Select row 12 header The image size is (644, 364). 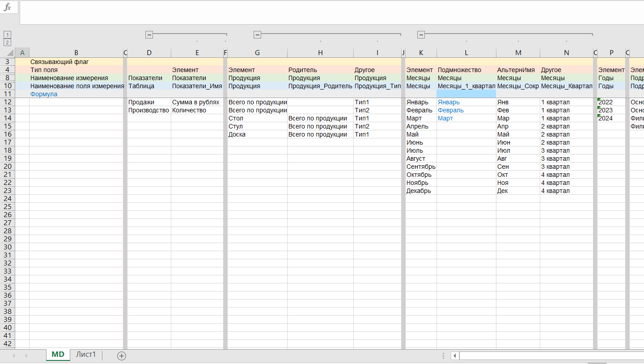coord(7,102)
